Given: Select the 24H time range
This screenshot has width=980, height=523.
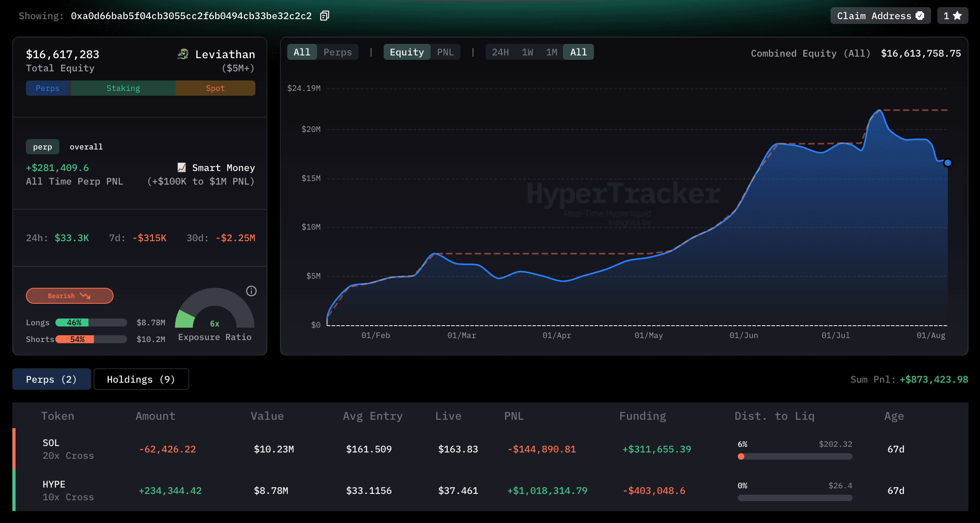Looking at the screenshot, I should [500, 52].
